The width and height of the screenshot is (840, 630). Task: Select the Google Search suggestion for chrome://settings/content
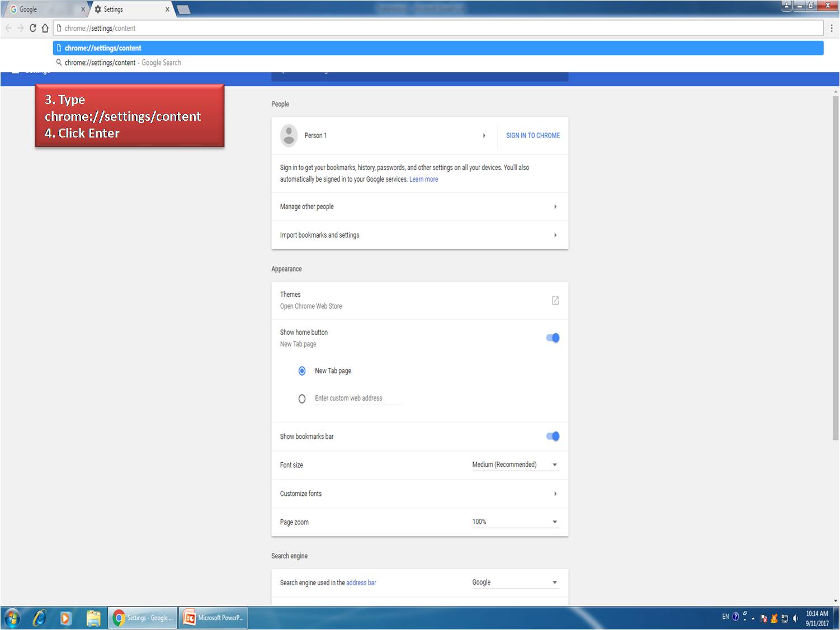pyautogui.click(x=438, y=63)
